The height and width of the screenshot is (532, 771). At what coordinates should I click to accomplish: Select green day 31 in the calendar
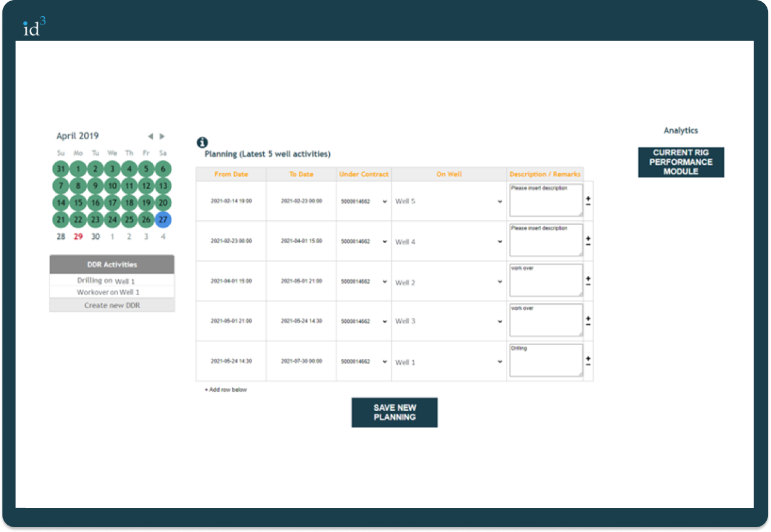[61, 169]
